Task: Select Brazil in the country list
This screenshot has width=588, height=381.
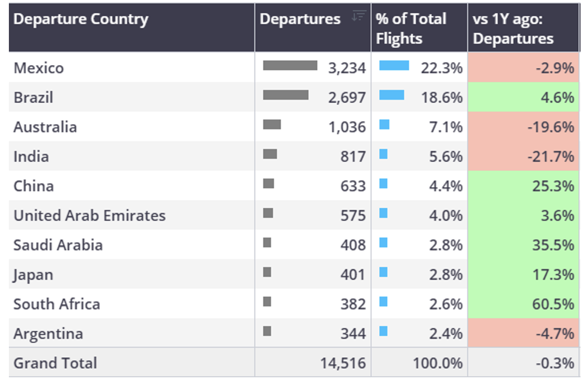Action: point(33,98)
